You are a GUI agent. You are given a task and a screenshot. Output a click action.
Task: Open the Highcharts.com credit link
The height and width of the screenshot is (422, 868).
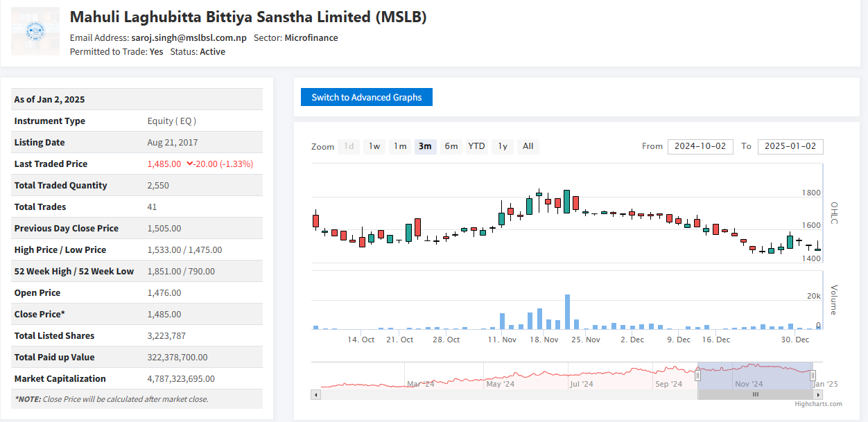818,404
